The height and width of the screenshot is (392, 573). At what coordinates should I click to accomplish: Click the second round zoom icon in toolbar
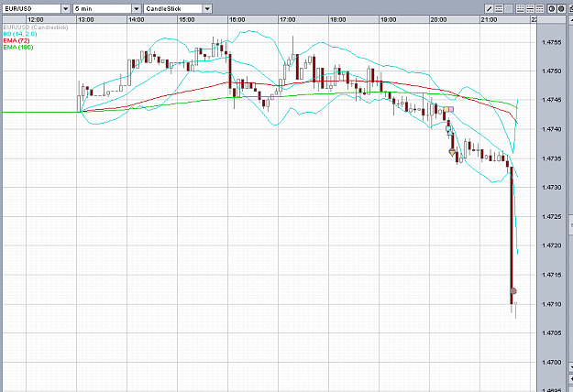[x=561, y=9]
